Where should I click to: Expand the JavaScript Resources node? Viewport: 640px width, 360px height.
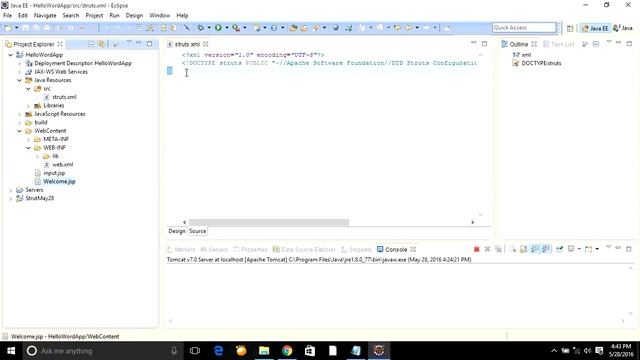click(x=19, y=114)
